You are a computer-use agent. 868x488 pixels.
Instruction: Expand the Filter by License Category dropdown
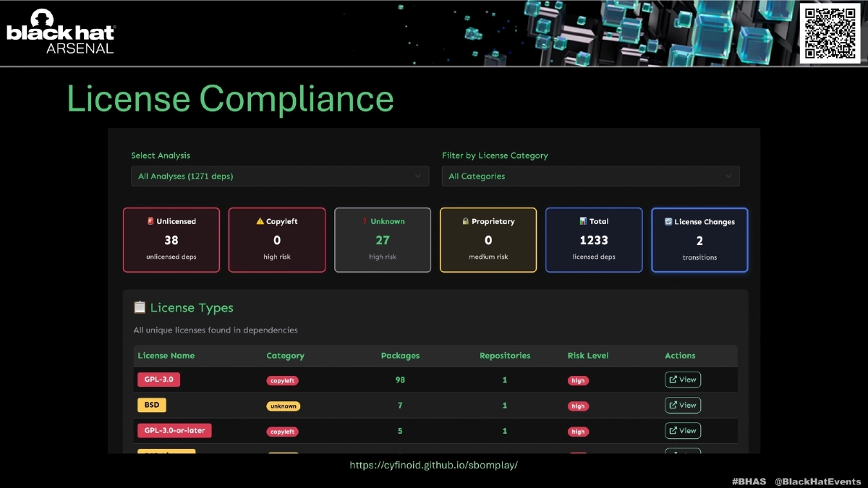click(x=590, y=176)
